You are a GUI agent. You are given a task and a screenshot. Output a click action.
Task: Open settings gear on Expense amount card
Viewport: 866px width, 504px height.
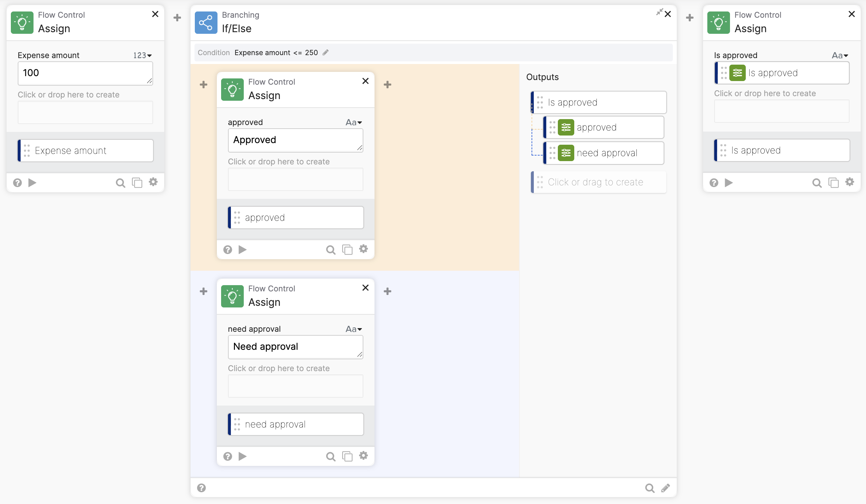pos(153,182)
